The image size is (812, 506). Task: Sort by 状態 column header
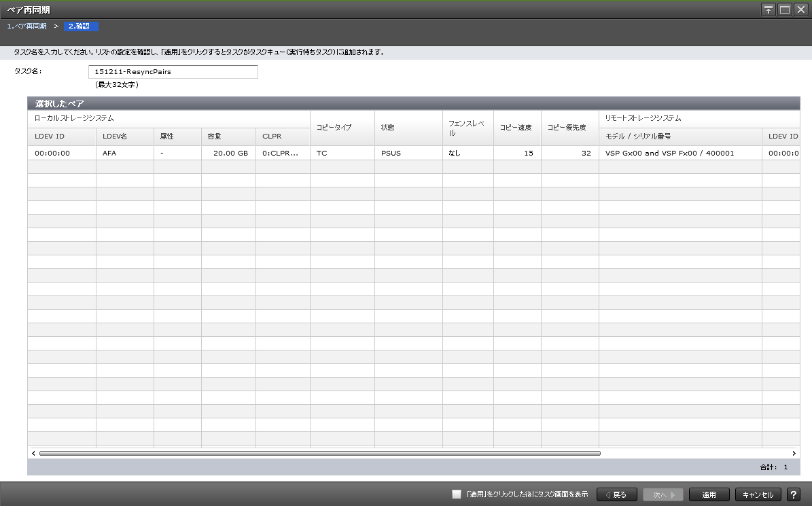(408, 128)
